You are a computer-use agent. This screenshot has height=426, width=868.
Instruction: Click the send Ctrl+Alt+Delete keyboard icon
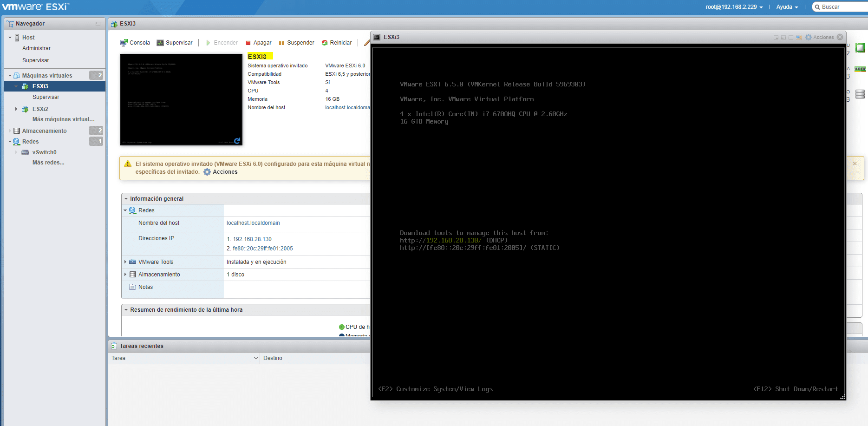pos(799,37)
